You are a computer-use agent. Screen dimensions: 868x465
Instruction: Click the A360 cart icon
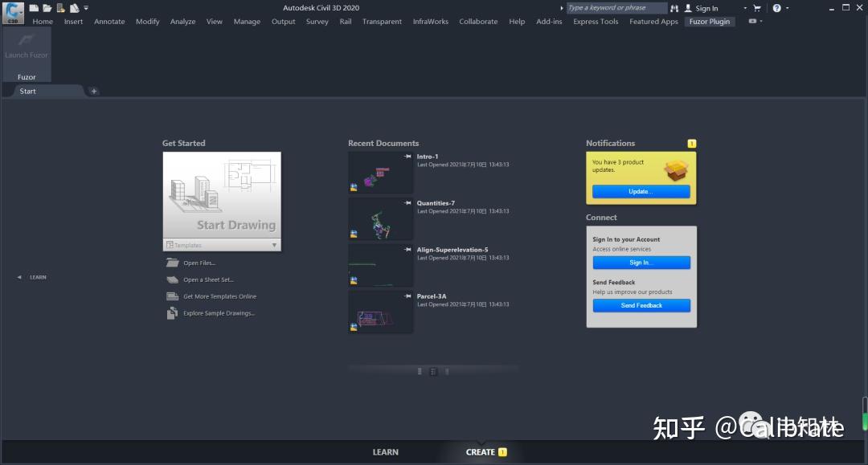[756, 7]
